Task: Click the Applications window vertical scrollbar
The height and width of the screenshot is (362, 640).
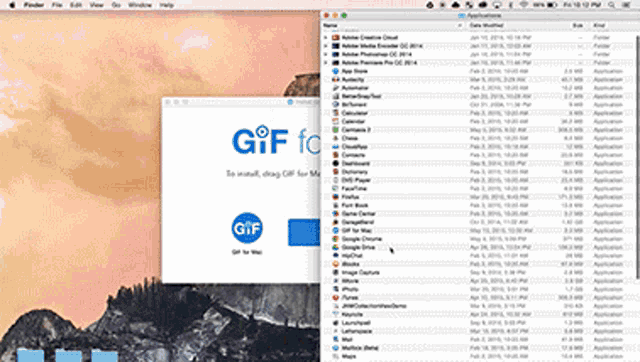Action: tap(637, 157)
